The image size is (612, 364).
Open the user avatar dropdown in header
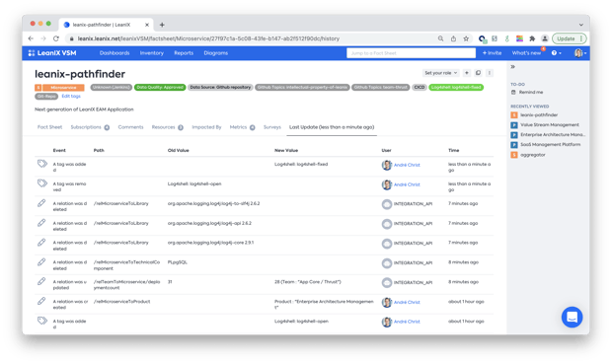580,53
